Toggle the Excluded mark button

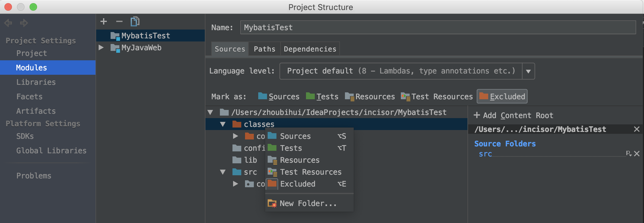point(502,96)
